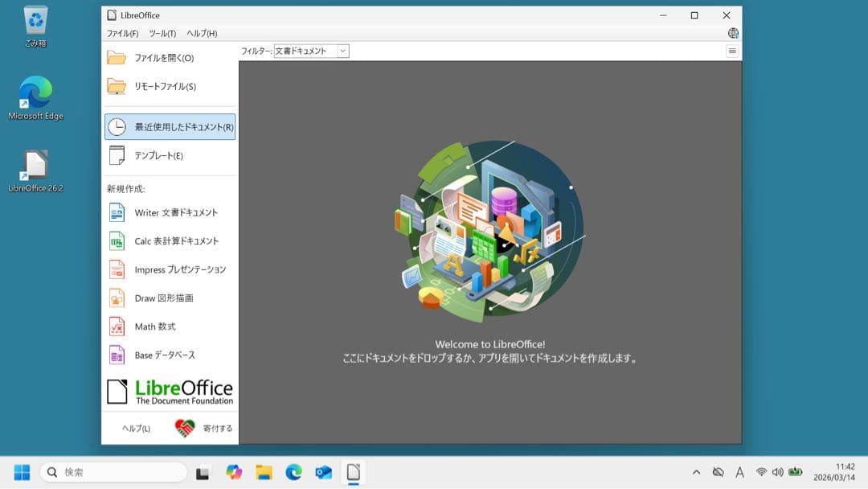Viewport: 868px width, 489px height.
Task: Click the ヘルプ(L) button at bottom
Action: 136,428
